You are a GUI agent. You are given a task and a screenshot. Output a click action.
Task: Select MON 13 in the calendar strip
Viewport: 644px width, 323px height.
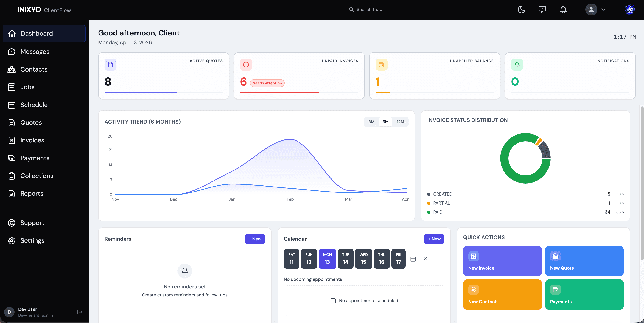pyautogui.click(x=327, y=259)
